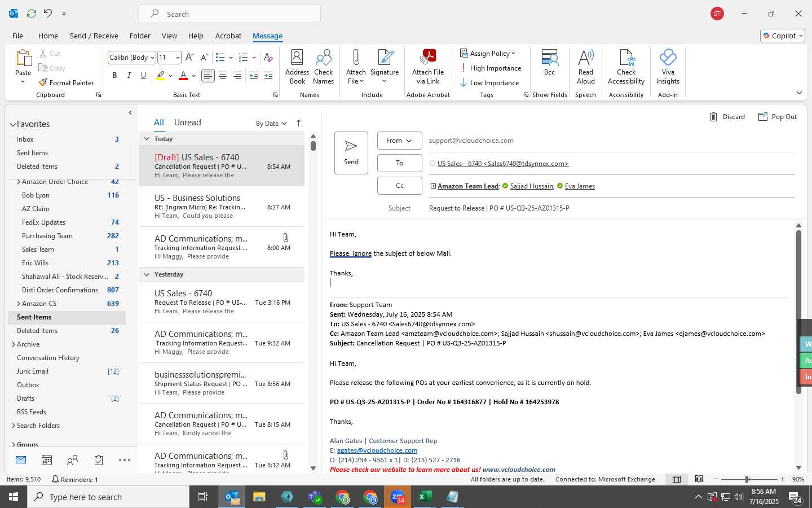Click Check Names
Screen dimensions: 812x508
(324, 67)
